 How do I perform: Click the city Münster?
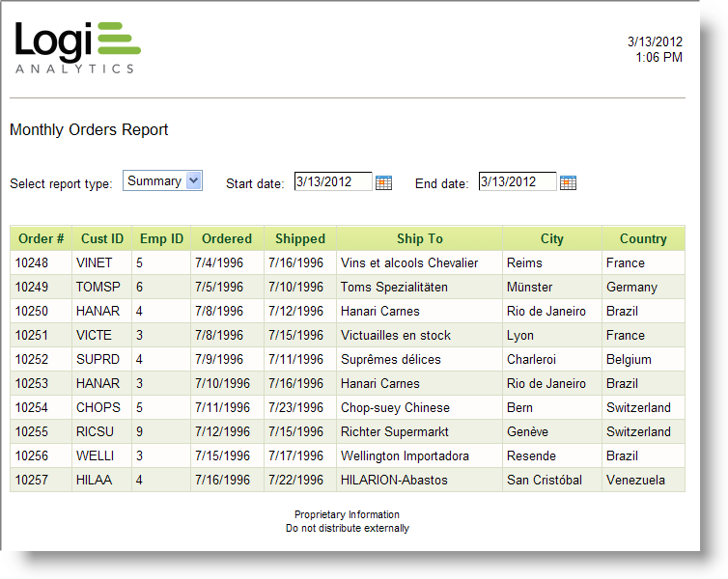[x=530, y=287]
